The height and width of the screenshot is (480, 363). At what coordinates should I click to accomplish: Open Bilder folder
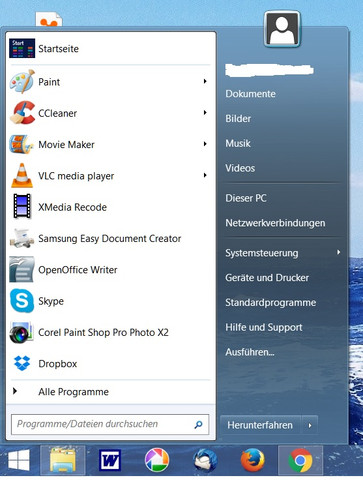[238, 119]
